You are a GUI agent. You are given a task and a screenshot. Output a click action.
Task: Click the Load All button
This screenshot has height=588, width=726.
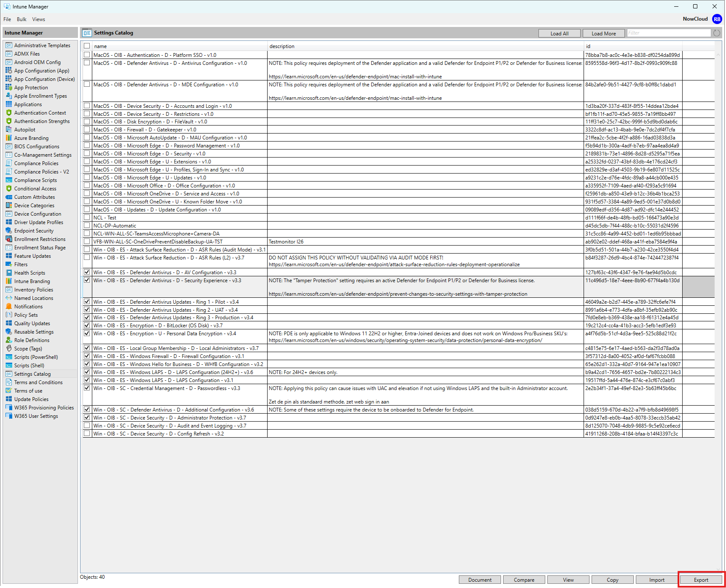(x=559, y=34)
